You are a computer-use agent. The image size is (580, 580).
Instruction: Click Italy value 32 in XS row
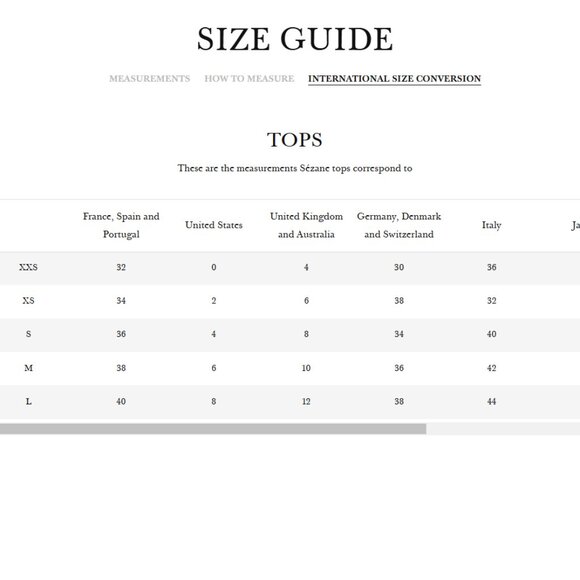click(492, 300)
